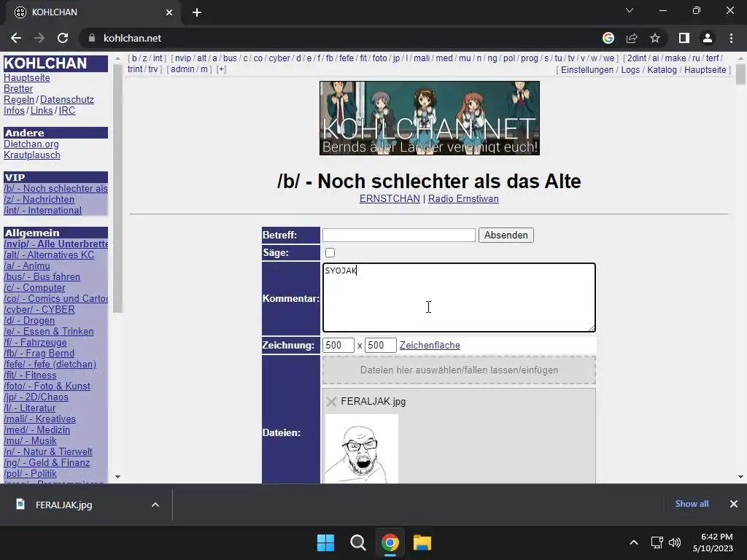Show all downloads
This screenshot has height=560, width=747.
692,504
